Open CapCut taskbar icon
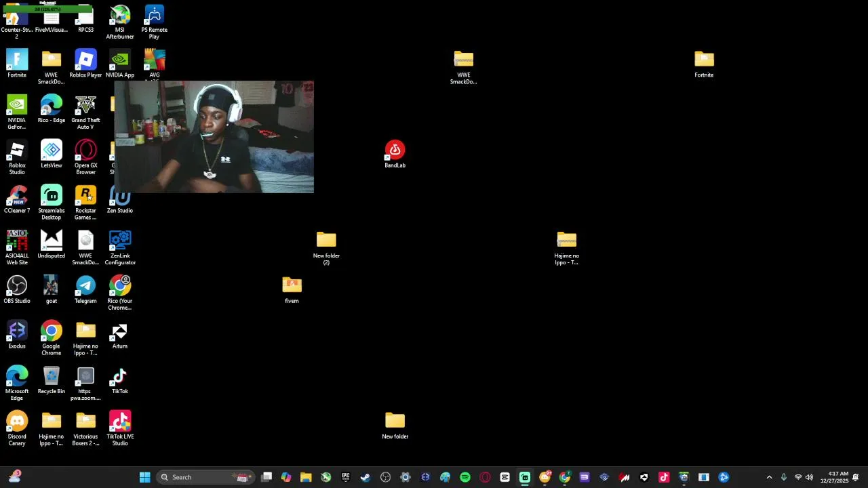This screenshot has width=868, height=488. point(505,477)
